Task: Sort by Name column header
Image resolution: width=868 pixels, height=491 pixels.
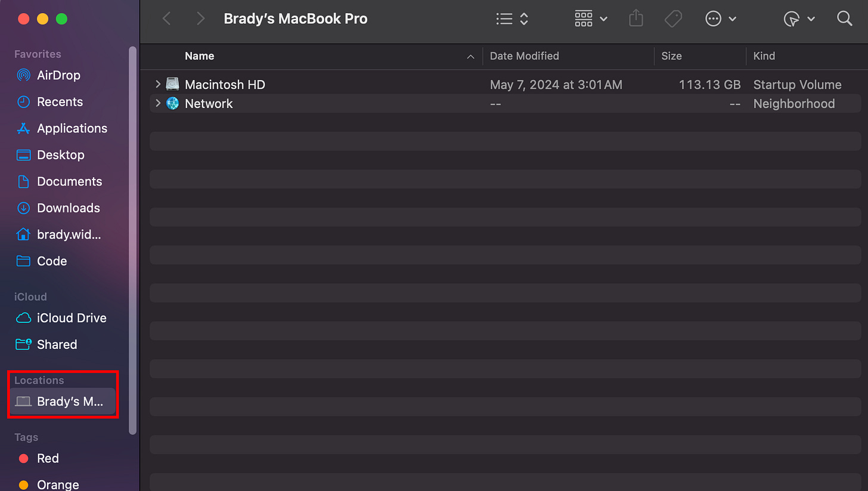Action: [199, 56]
